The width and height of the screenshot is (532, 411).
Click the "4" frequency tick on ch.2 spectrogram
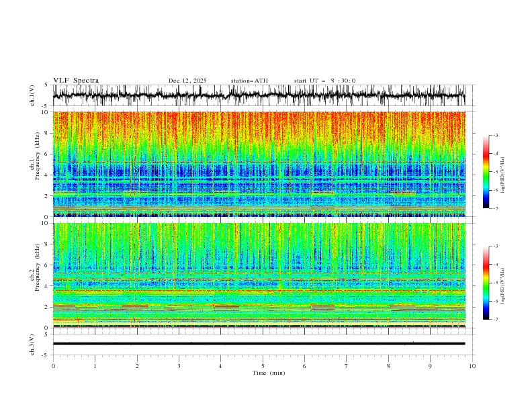click(x=47, y=286)
